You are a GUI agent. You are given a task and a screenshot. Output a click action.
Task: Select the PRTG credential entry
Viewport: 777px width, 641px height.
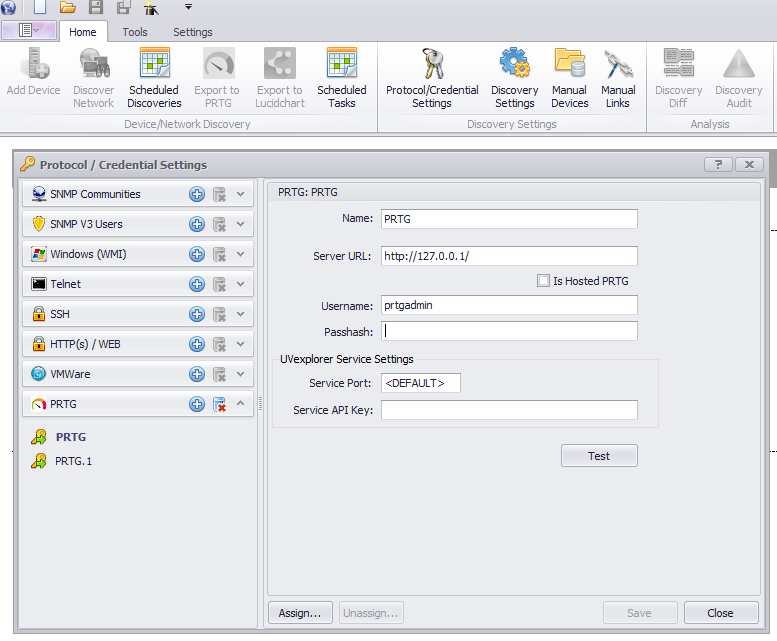pyautogui.click(x=70, y=437)
